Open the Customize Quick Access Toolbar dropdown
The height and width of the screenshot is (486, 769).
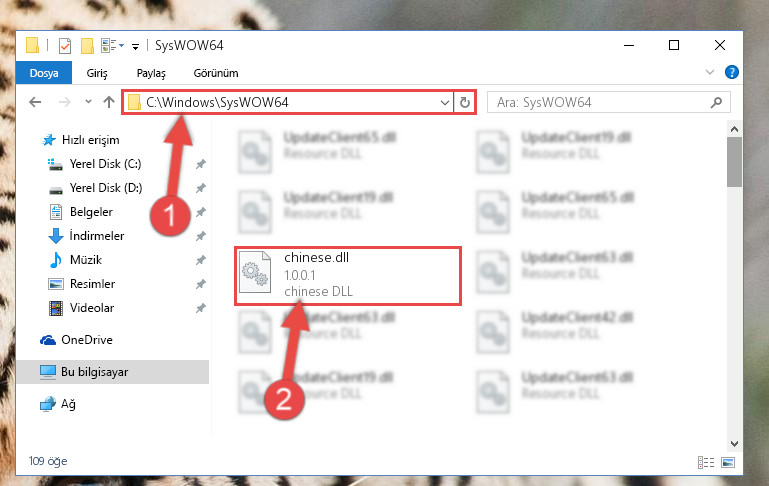coord(135,47)
